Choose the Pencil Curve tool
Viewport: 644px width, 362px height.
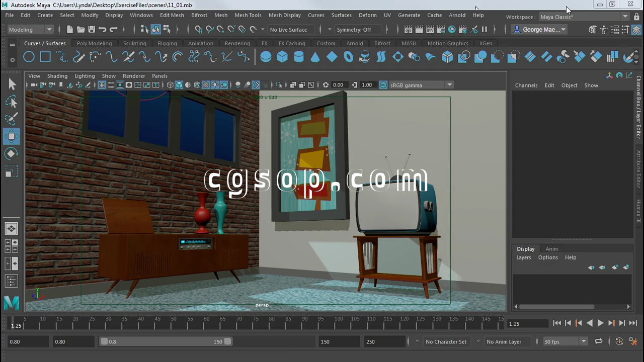78,57
